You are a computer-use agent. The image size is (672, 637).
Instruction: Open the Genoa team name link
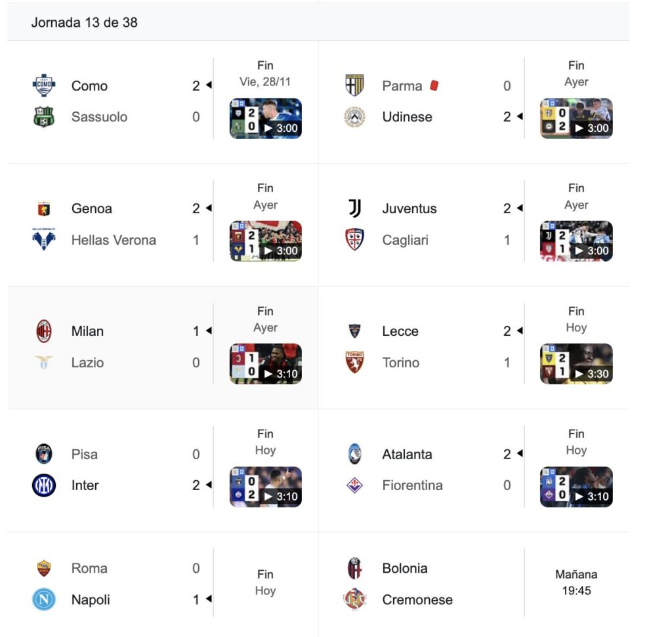tap(92, 209)
